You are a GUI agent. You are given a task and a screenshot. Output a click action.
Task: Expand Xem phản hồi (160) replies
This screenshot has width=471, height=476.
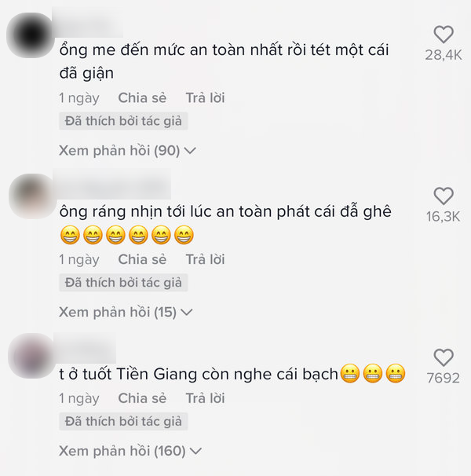tap(130, 451)
